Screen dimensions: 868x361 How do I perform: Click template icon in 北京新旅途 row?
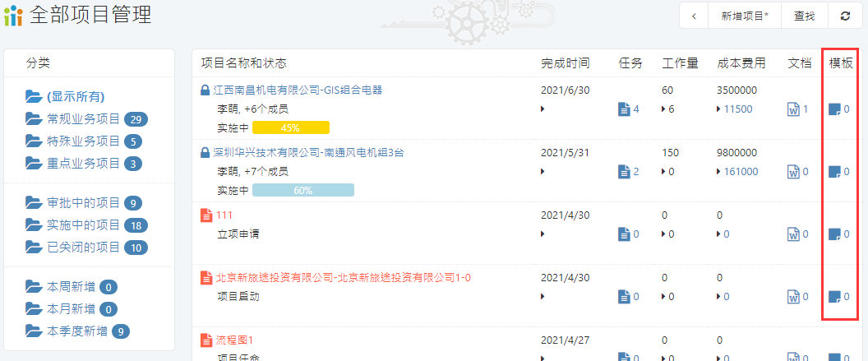(834, 297)
